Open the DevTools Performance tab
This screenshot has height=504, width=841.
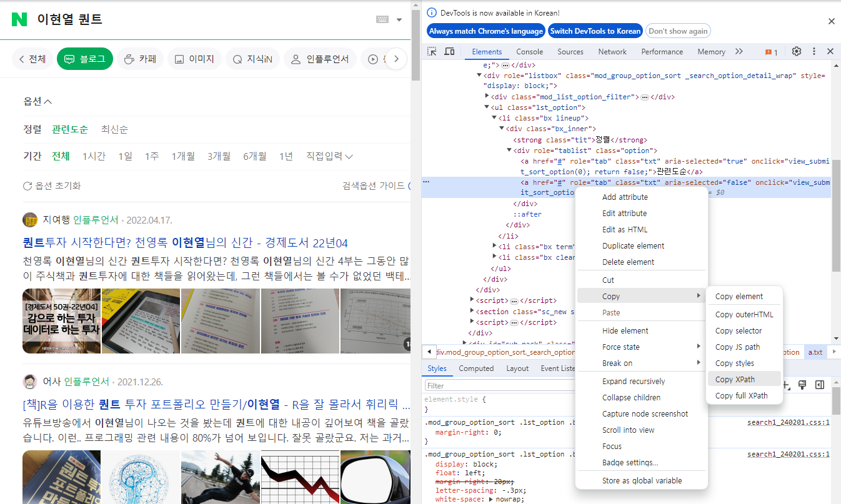(662, 52)
